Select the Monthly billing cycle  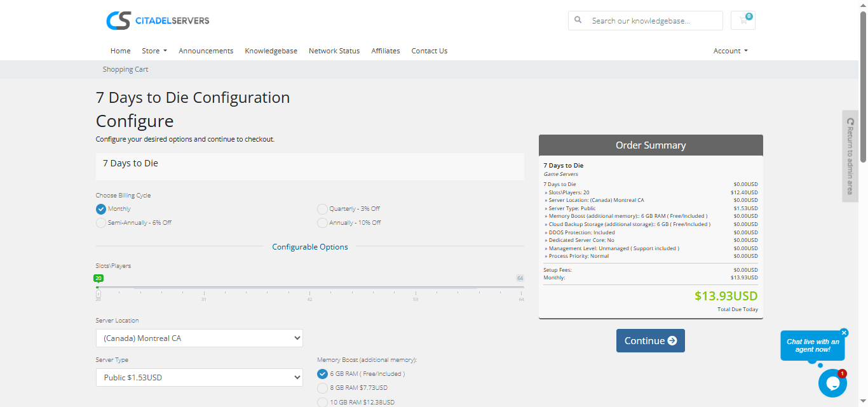pos(101,209)
